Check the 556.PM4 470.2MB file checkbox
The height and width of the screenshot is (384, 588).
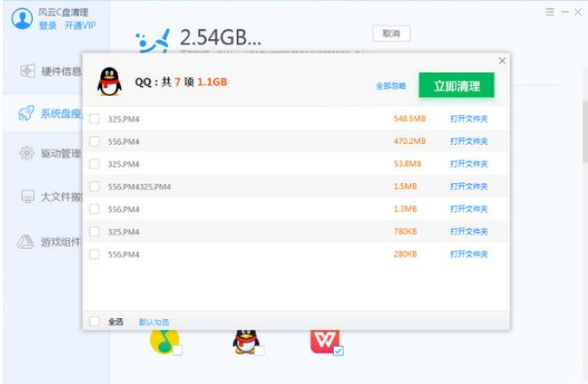point(94,141)
